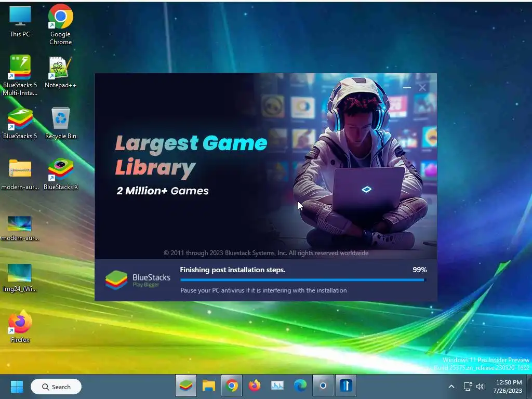Select the Firefox desktop shortcut

tap(20, 326)
